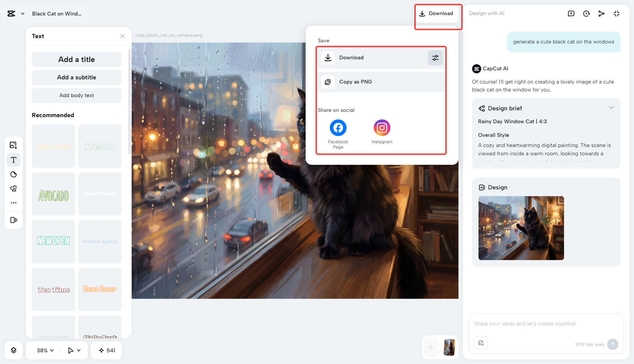Click the share nodes icon in AI panel
This screenshot has height=364, width=634.
pyautogui.click(x=601, y=14)
